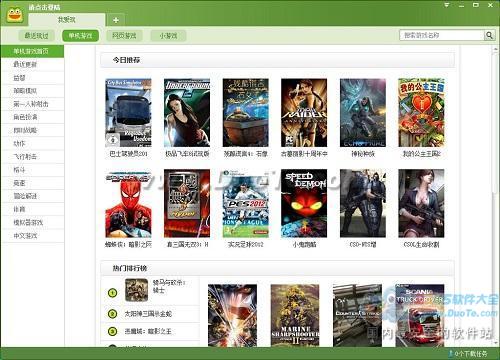Select the 竞速 category
The width and height of the screenshot is (500, 360).
32,183
